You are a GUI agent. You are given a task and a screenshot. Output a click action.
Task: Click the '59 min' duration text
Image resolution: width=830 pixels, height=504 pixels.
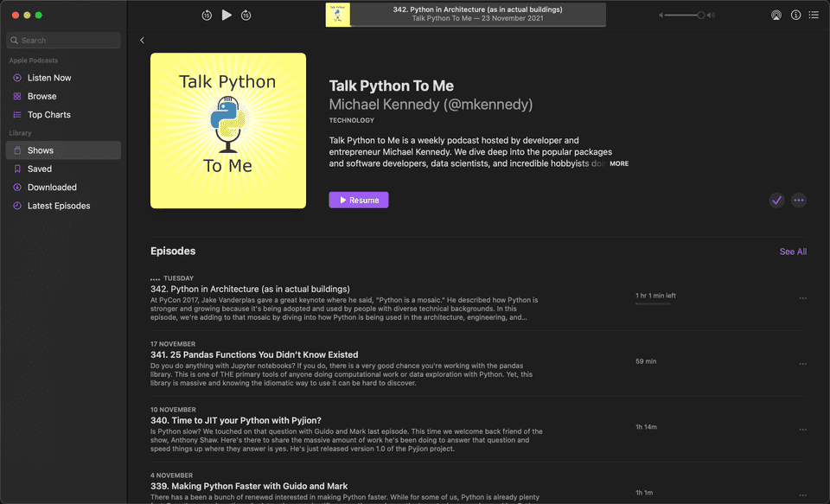tap(646, 361)
